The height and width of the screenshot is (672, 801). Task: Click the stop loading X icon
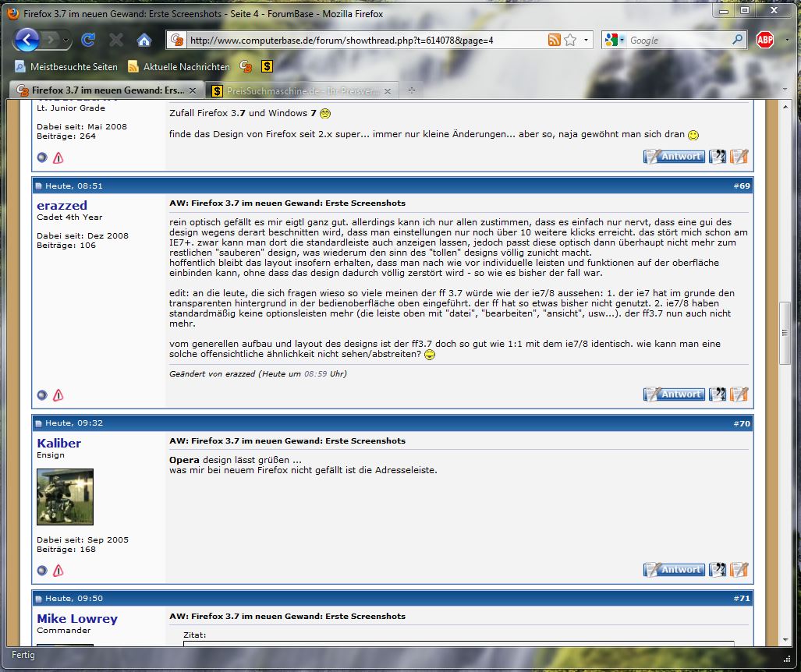[116, 40]
